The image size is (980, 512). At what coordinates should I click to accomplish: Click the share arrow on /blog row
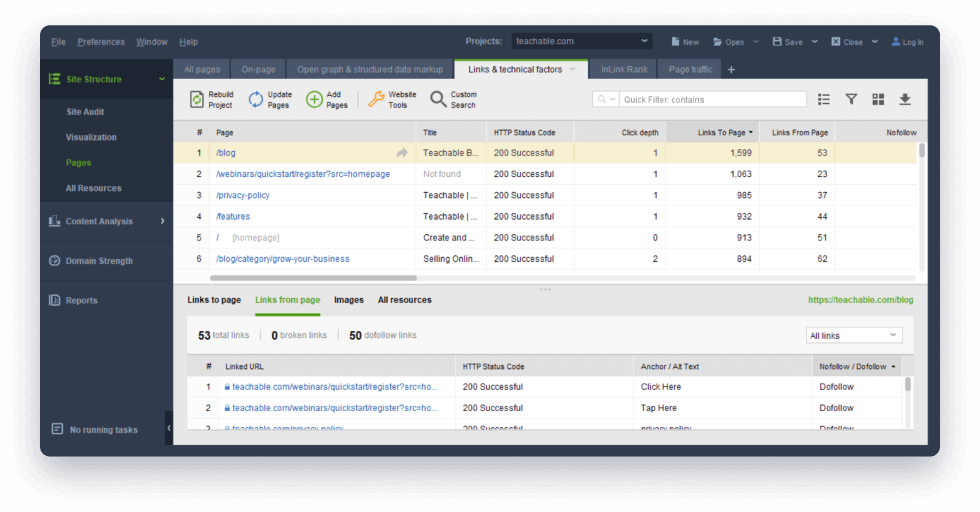402,153
